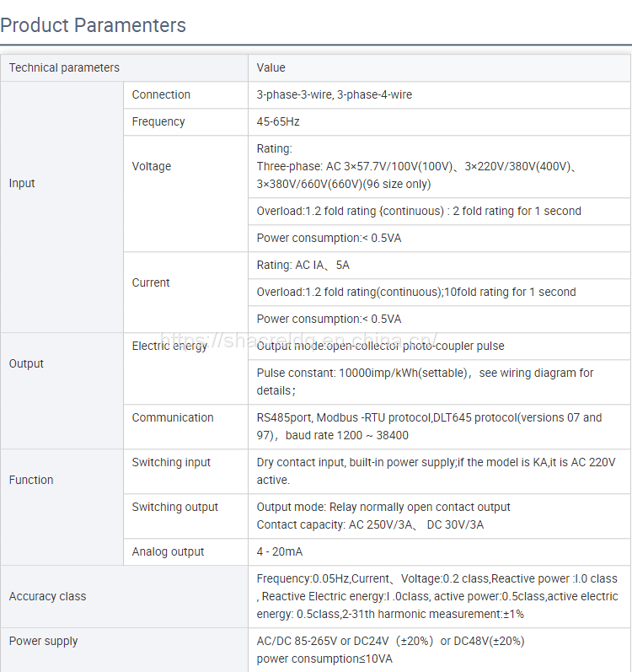Image resolution: width=632 pixels, height=672 pixels.
Task: Click the 4 - 20mA analog output value
Action: pyautogui.click(x=280, y=551)
